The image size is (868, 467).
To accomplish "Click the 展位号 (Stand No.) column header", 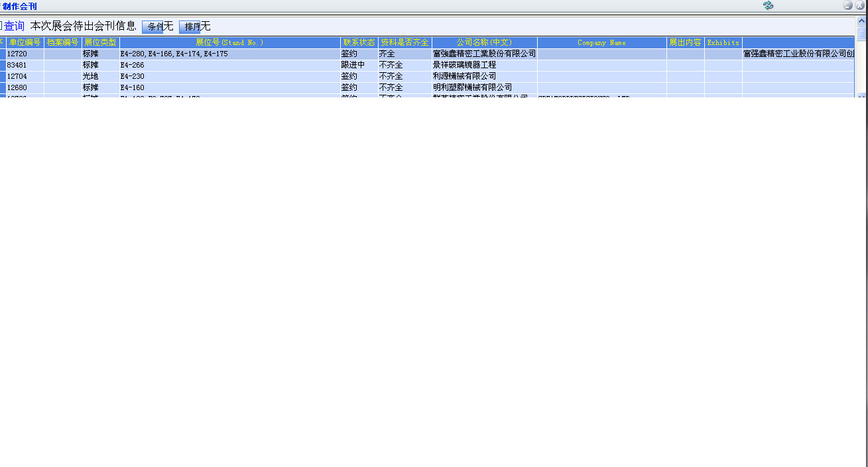I will point(229,42).
